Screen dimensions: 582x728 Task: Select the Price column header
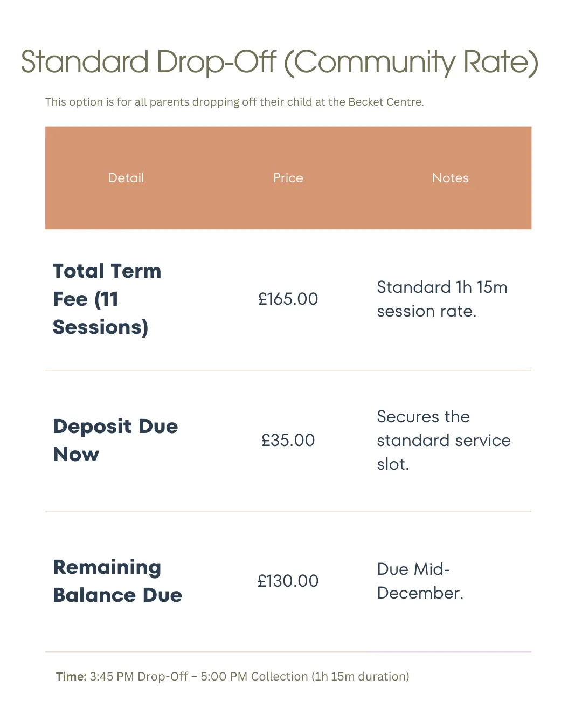click(288, 178)
